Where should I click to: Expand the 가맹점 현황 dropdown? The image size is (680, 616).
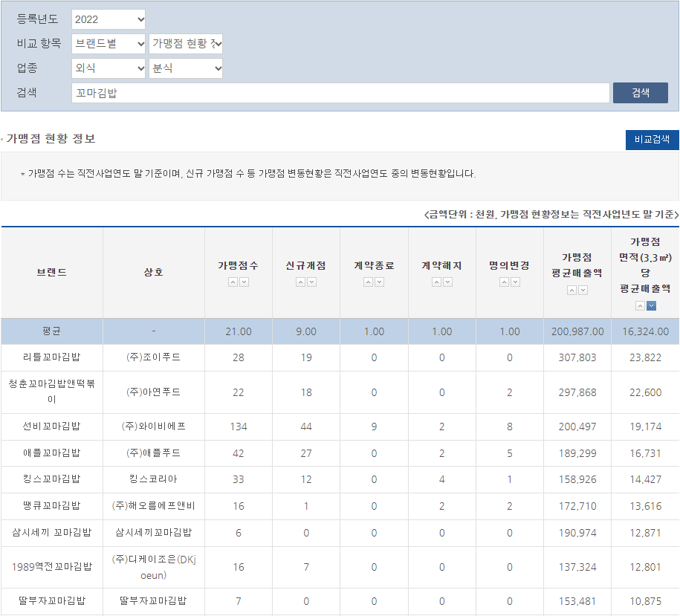point(186,44)
